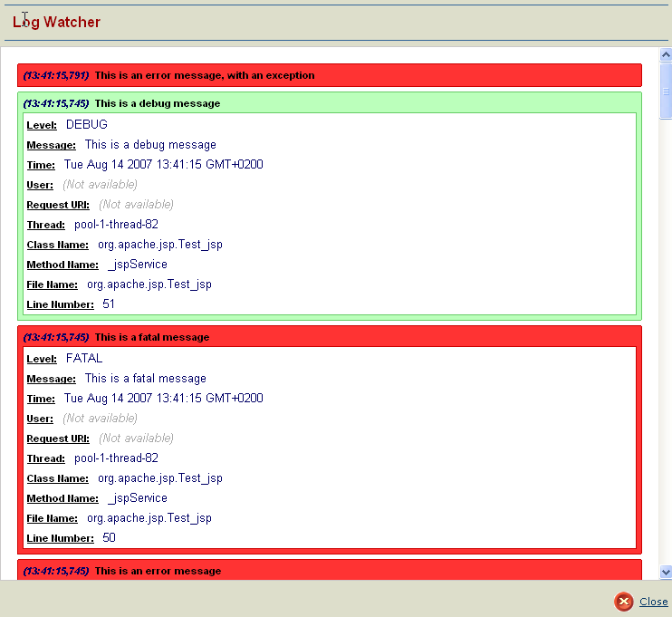Expand the bottom 'This is an error message' entry
The width and height of the screenshot is (672, 617).
coord(158,571)
